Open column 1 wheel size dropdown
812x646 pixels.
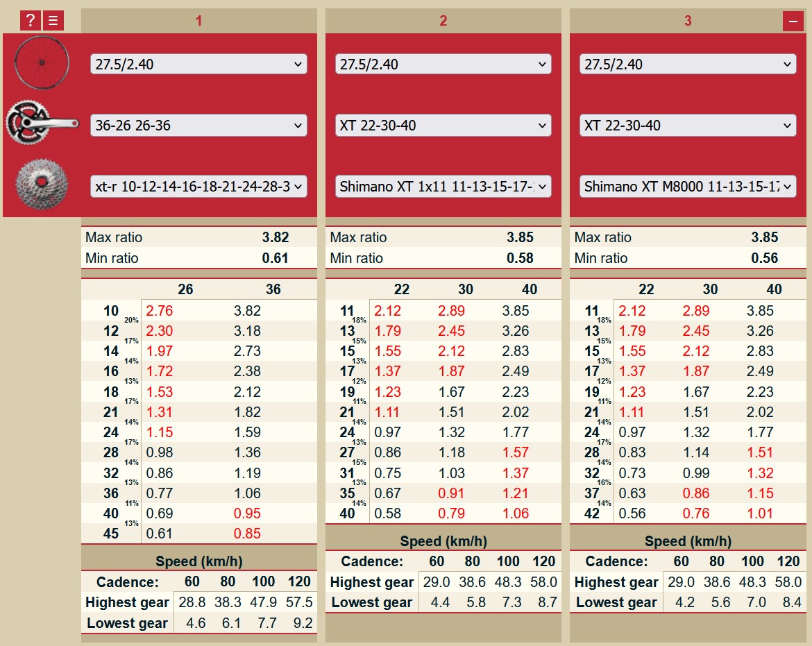click(x=198, y=65)
